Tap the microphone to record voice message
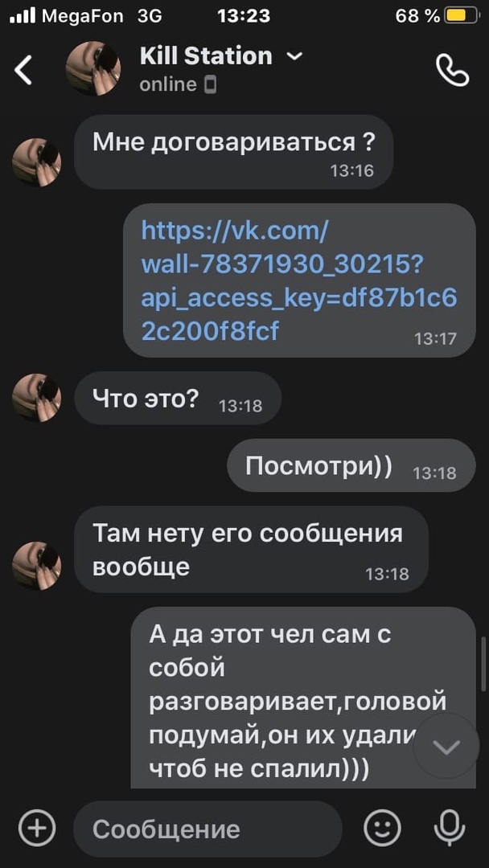Screen dimensions: 489x868 coord(449,828)
